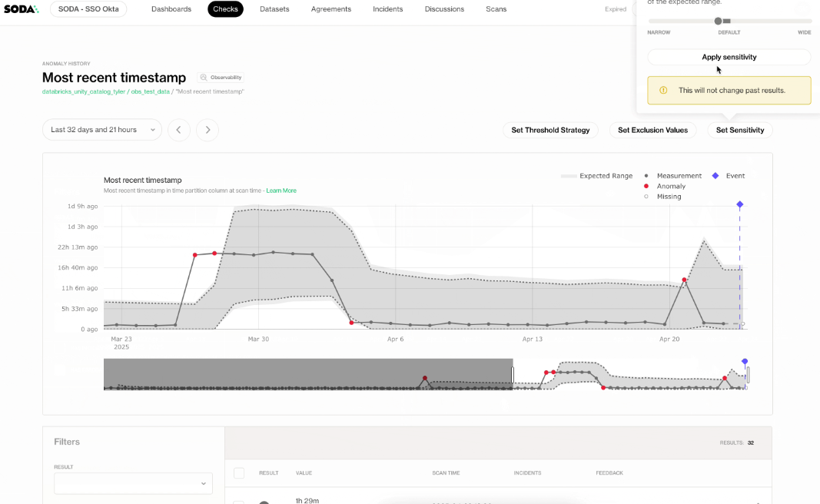Viewport: 820px width, 504px height.
Task: Click the Expired status label in top bar
Action: click(616, 9)
